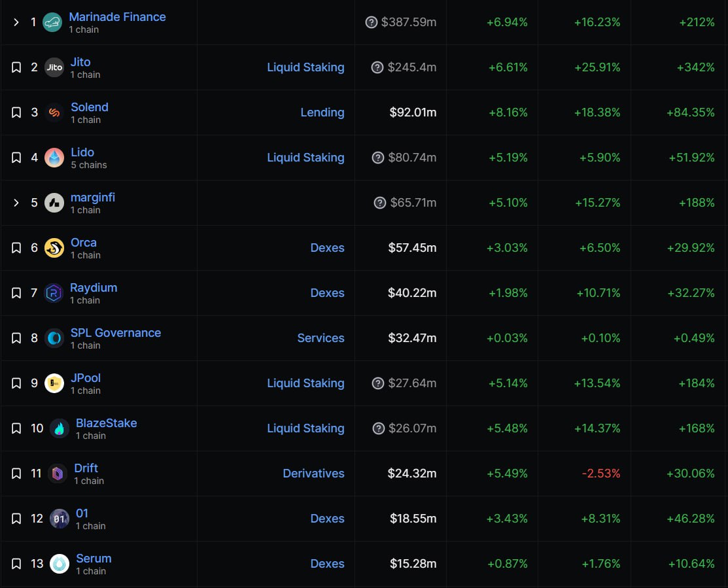Click the Orca yellow logo

click(54, 248)
